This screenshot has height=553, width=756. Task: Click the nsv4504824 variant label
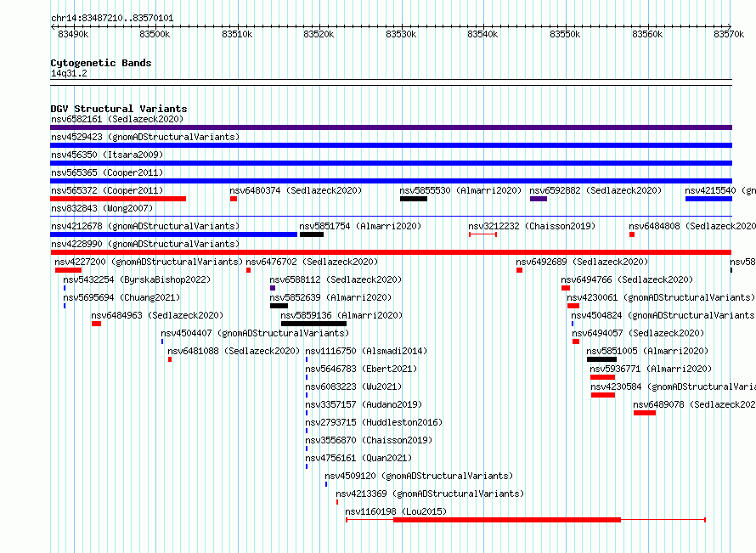click(663, 315)
